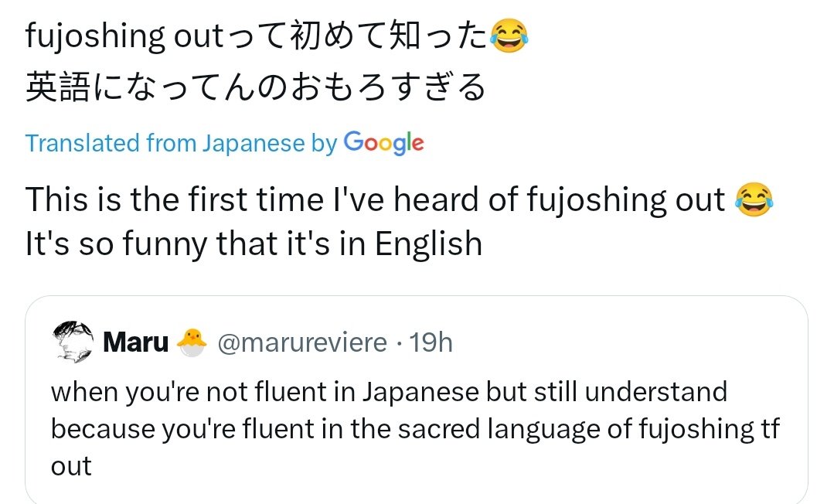
Task: Select the Japanese line starting "fujoshing outって"
Action: (x=255, y=38)
